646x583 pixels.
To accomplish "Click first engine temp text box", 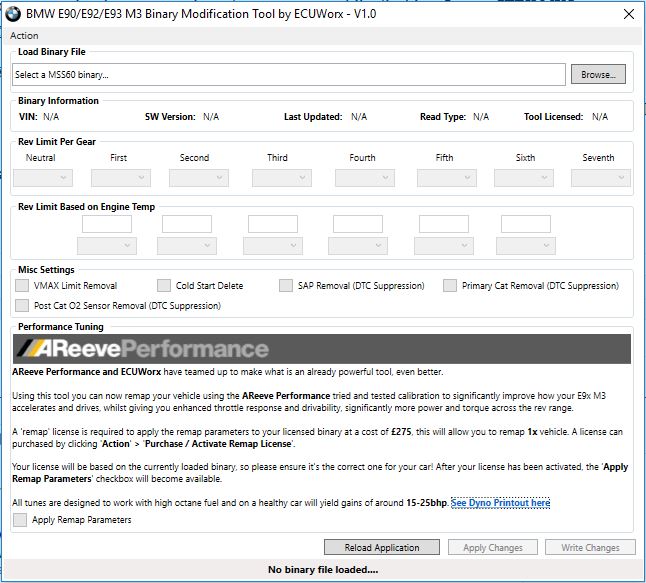I will point(107,224).
